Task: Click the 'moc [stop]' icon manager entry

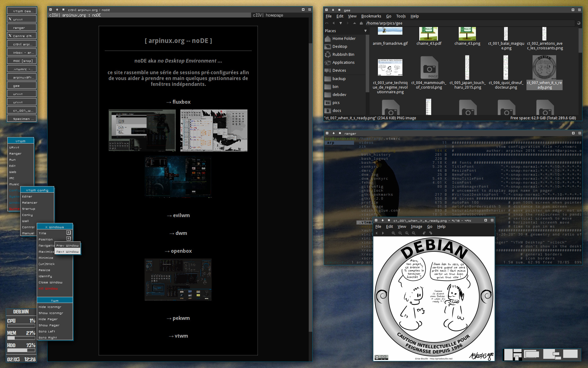Action: pyautogui.click(x=22, y=61)
